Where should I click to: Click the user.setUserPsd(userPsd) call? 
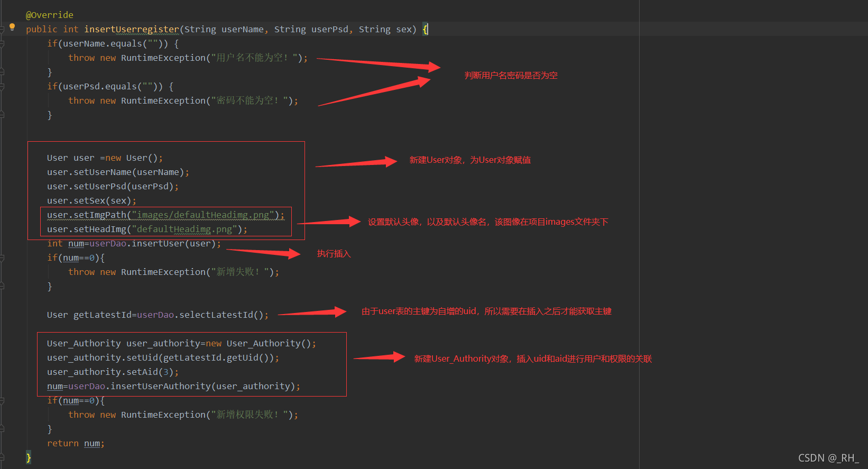pos(113,186)
